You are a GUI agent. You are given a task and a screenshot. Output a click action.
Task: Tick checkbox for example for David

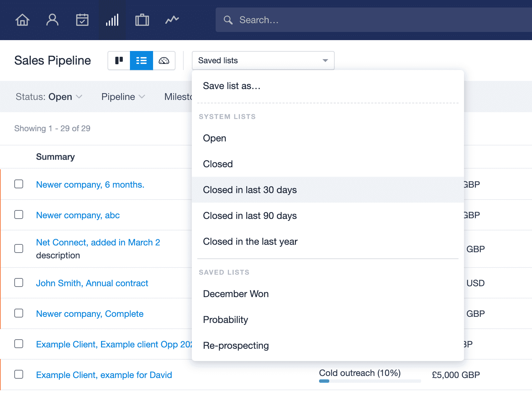click(x=19, y=374)
